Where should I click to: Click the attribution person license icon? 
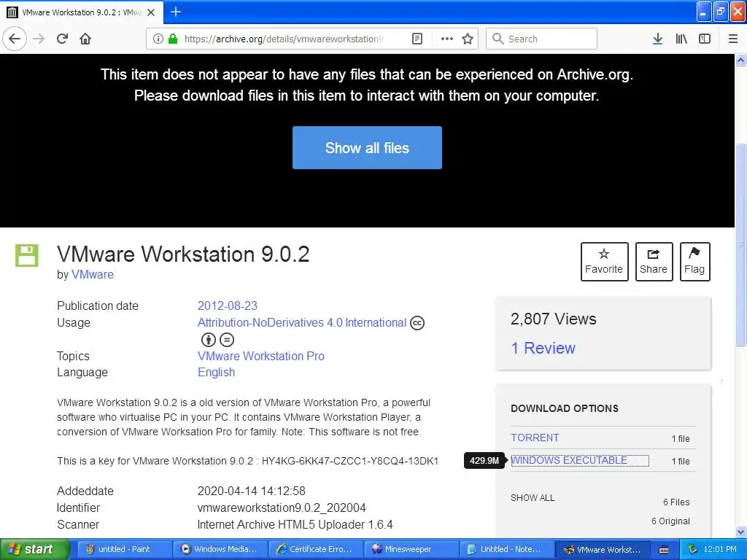[x=209, y=340]
